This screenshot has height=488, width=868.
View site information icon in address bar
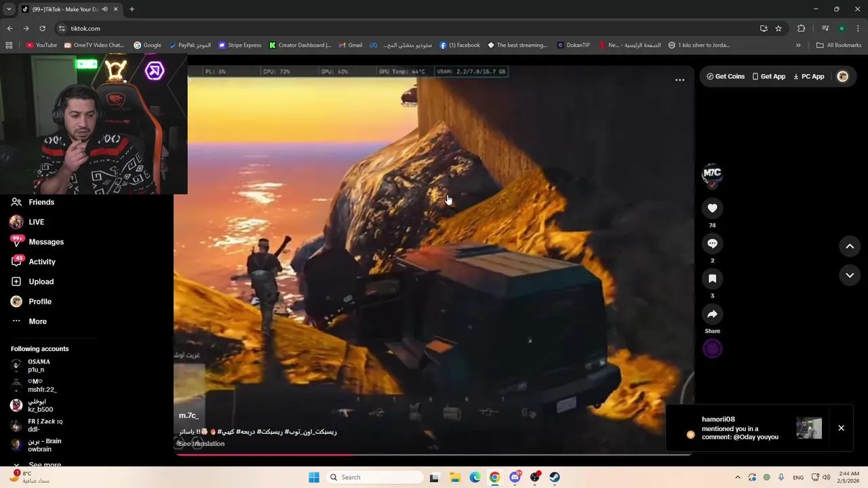62,28
